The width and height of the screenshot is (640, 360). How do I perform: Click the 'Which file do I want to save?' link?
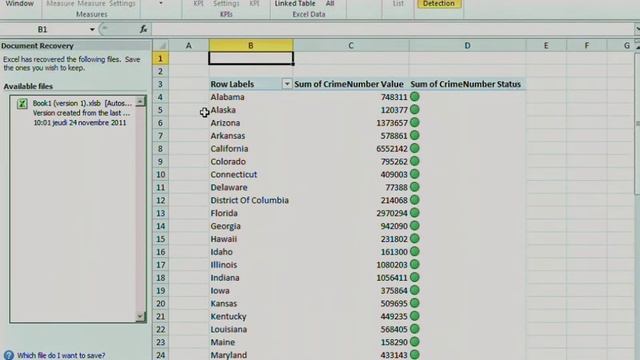[x=61, y=356]
